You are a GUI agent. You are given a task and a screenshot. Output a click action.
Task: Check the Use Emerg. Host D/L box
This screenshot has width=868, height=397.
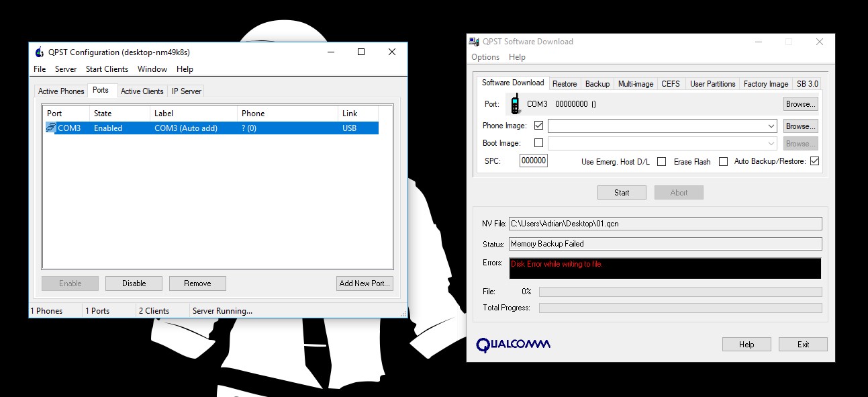661,161
